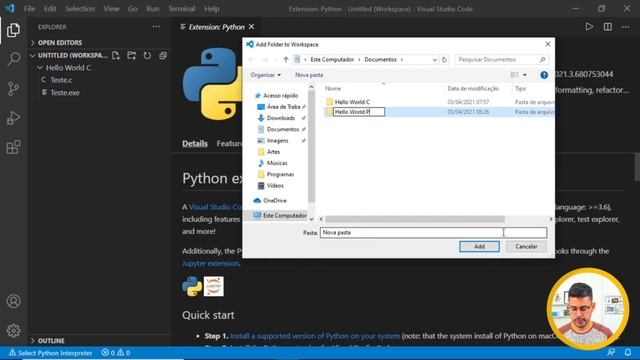Open the View menu

coord(111,9)
